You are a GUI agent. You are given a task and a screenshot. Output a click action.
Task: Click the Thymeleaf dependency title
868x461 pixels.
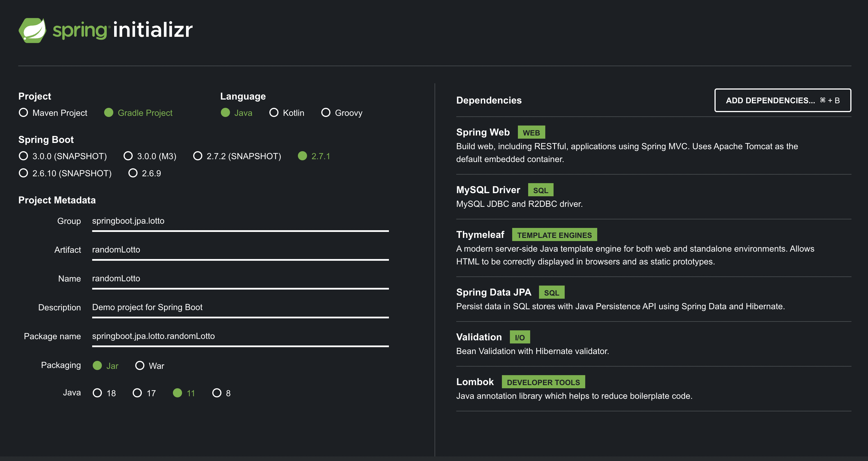tap(480, 234)
